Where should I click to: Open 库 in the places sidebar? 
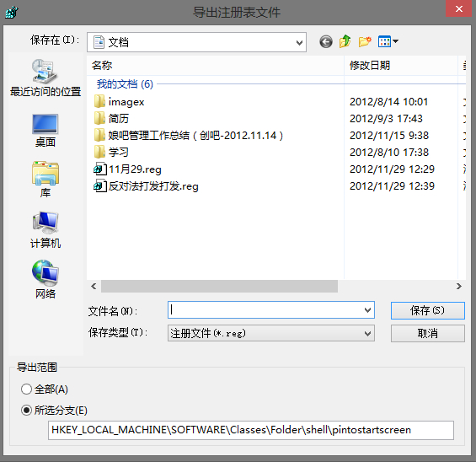45,180
